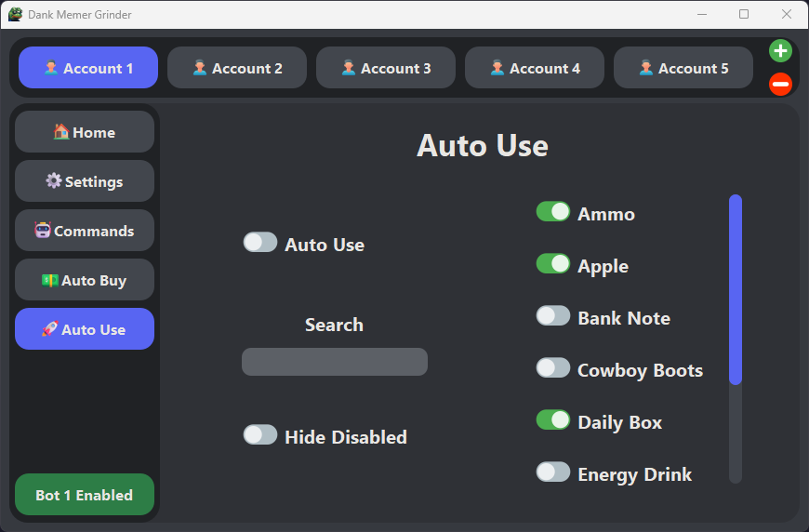Switch to the Account 3 tab
This screenshot has width=809, height=532.
click(x=385, y=68)
